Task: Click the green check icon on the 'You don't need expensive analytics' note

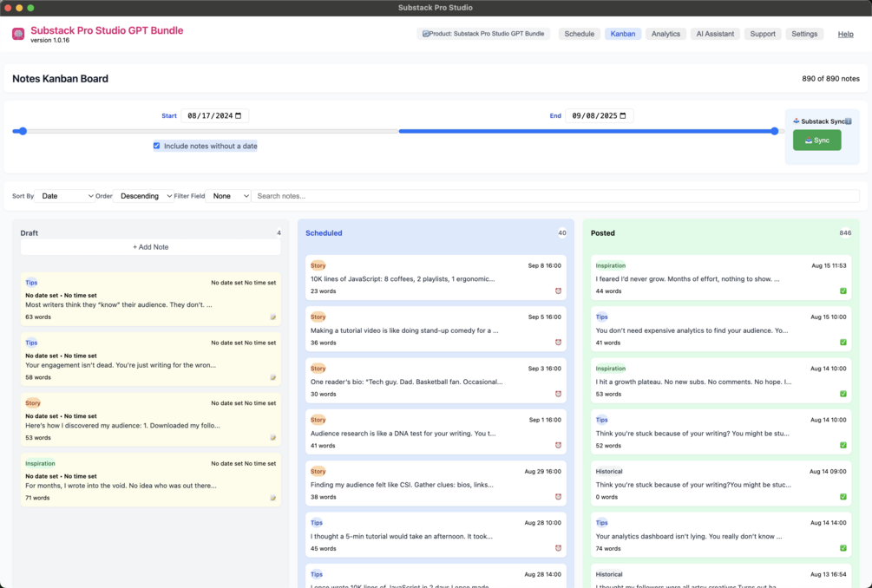Action: (843, 343)
